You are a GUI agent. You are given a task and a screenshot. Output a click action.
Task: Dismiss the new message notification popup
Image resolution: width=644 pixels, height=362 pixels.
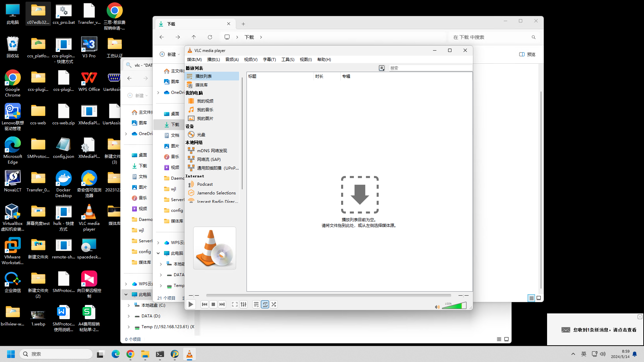640,317
